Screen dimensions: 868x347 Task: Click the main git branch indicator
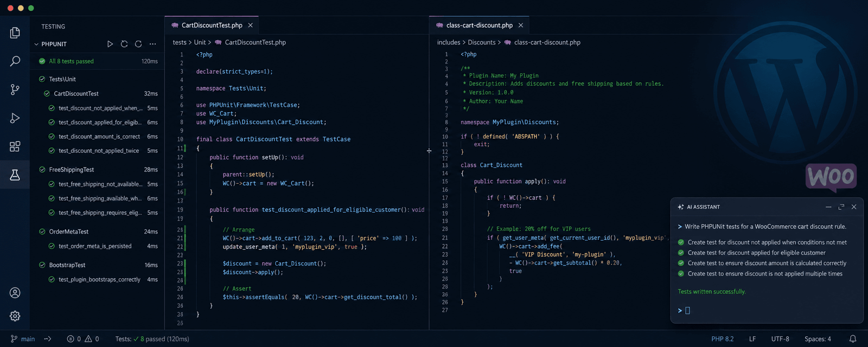(23, 339)
